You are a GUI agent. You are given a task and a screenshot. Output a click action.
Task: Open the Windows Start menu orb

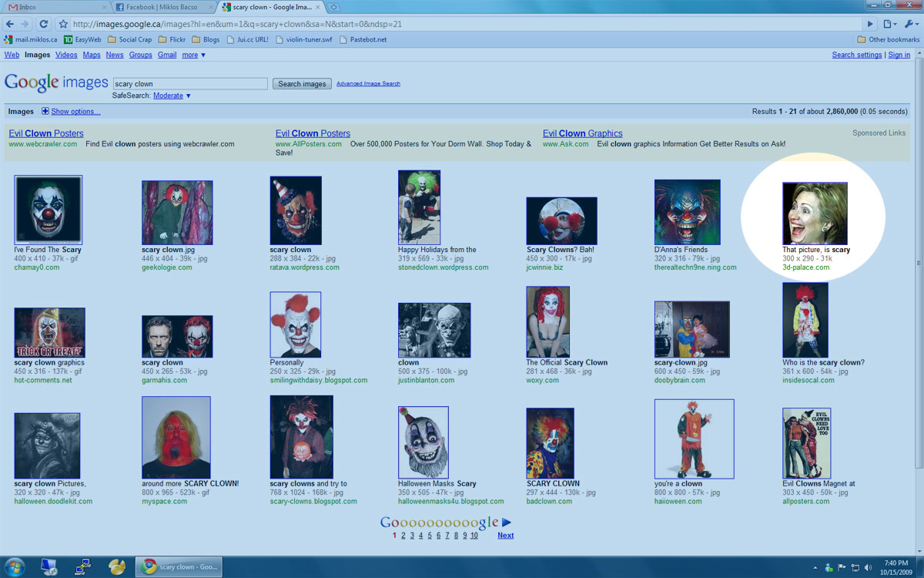(15, 567)
